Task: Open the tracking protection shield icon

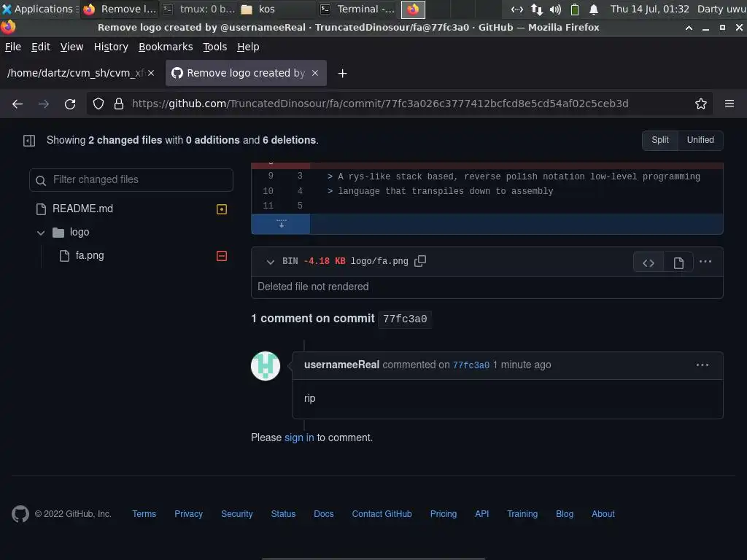Action: (98, 104)
